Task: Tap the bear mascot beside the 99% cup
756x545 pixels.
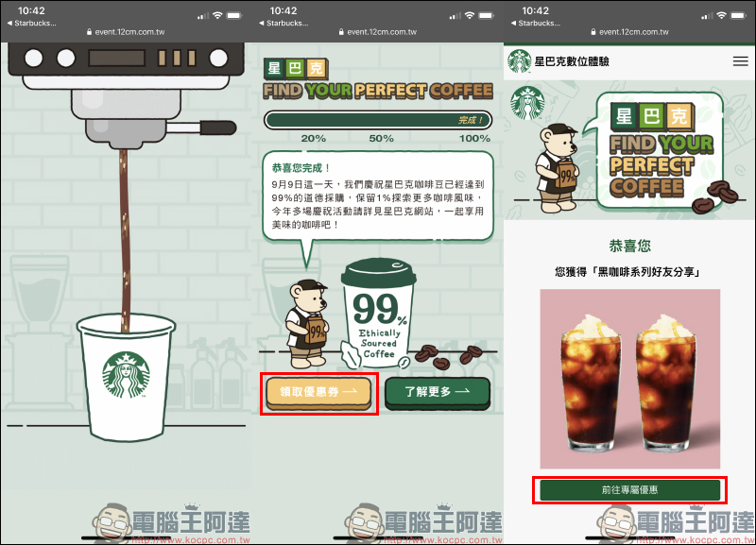Action: click(307, 324)
